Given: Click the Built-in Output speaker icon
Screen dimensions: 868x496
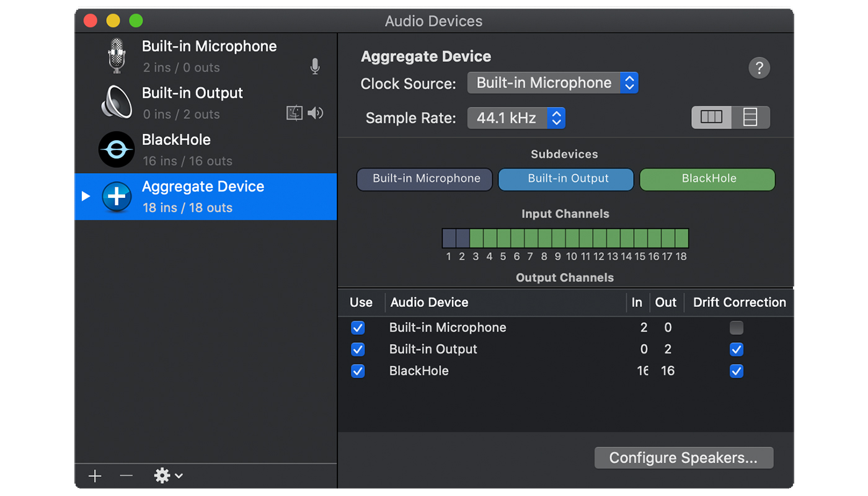Looking at the screenshot, I should [x=117, y=102].
